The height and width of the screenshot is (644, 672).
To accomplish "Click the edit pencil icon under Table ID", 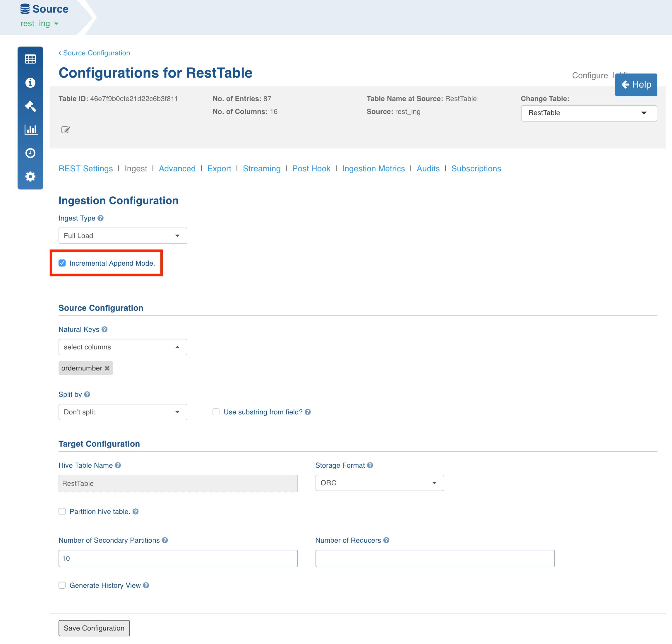I will click(x=66, y=130).
